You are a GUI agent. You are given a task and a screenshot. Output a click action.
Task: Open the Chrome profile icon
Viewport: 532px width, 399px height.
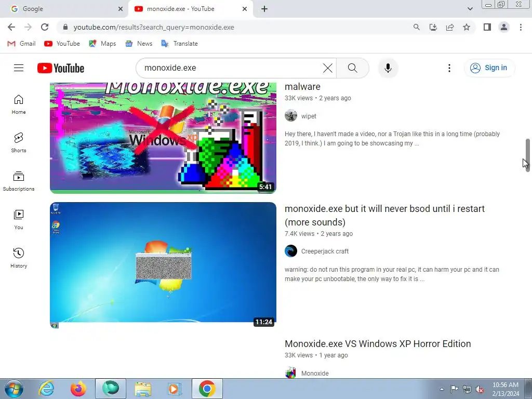click(x=504, y=27)
